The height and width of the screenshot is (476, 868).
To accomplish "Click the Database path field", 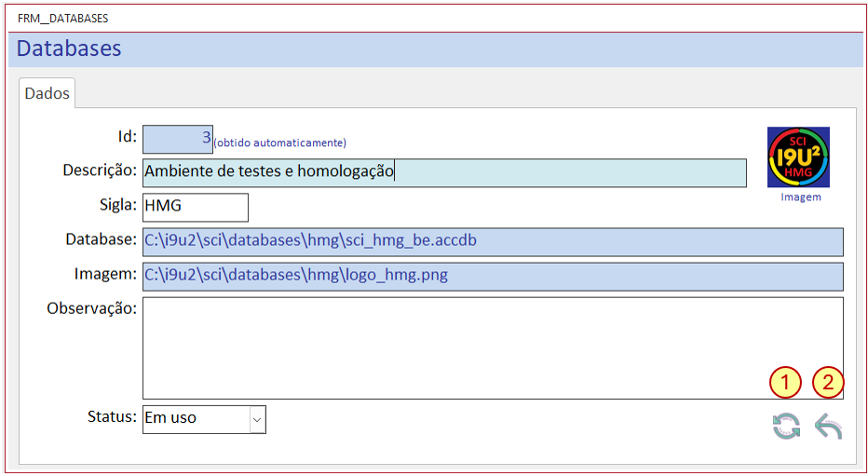I will (x=493, y=242).
